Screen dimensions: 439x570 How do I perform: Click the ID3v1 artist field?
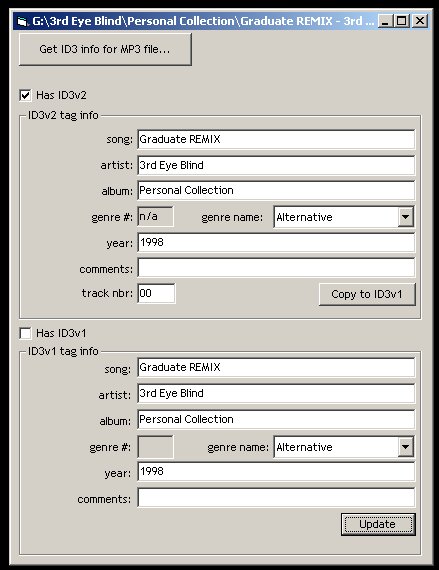point(276,393)
